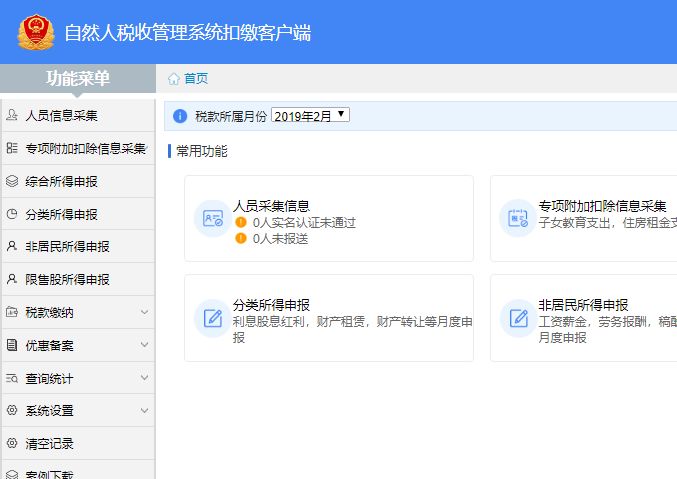Click the 税款缴纳 wallet icon in sidebar
The image size is (677, 479).
point(12,312)
